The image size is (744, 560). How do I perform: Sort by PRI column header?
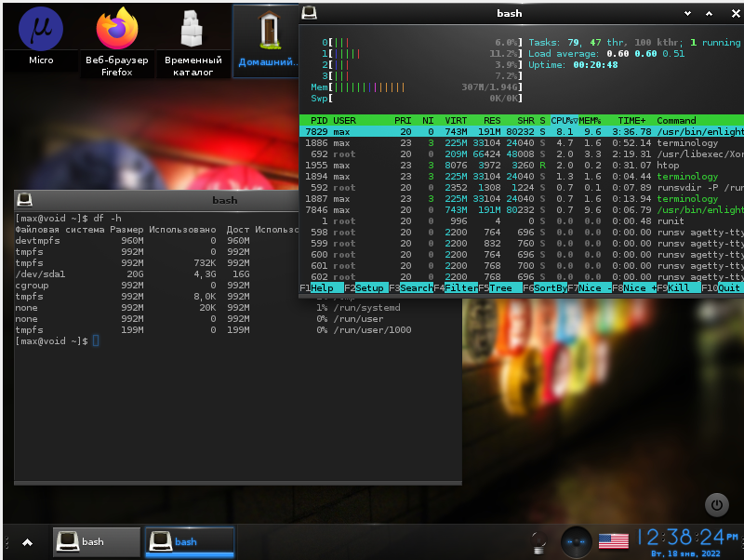403,121
